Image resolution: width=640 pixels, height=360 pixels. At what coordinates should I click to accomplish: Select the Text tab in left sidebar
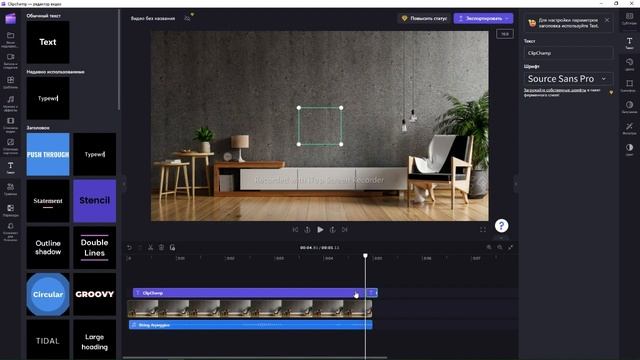coord(11,168)
